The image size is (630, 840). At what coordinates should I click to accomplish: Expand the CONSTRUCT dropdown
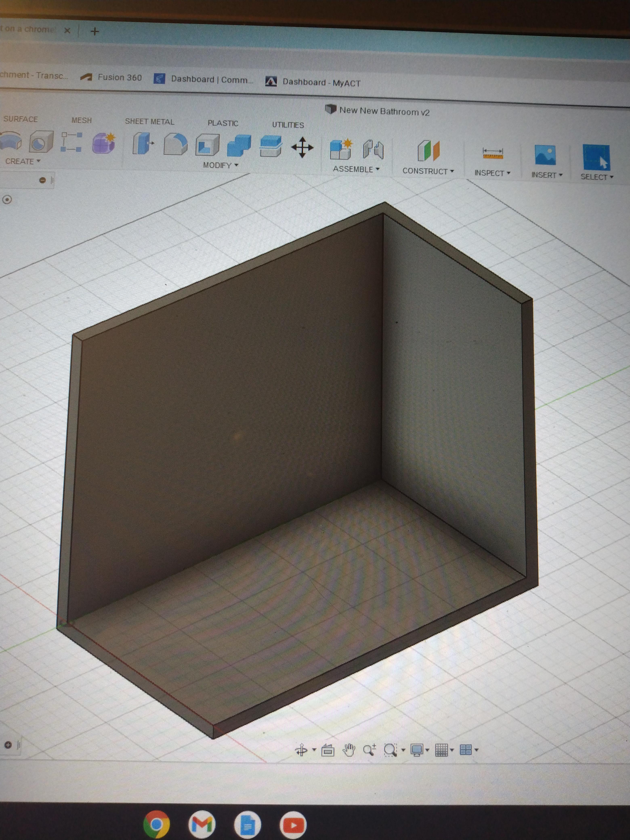coord(428,171)
